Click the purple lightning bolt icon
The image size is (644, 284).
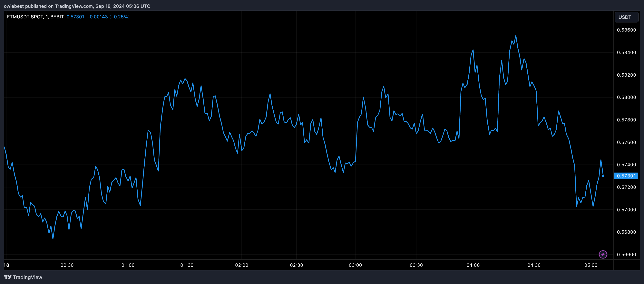tap(603, 254)
